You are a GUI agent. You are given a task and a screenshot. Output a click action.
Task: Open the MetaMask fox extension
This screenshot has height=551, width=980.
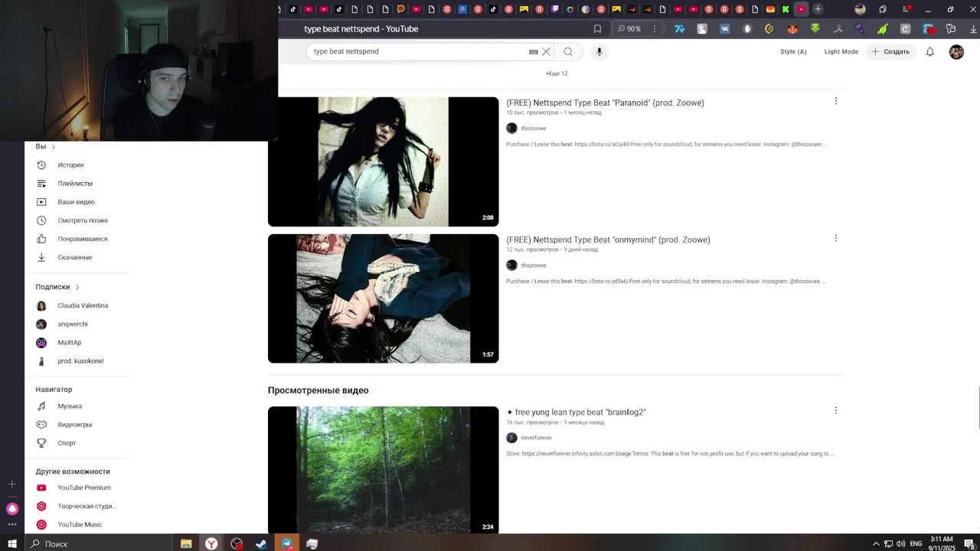pyautogui.click(x=792, y=29)
